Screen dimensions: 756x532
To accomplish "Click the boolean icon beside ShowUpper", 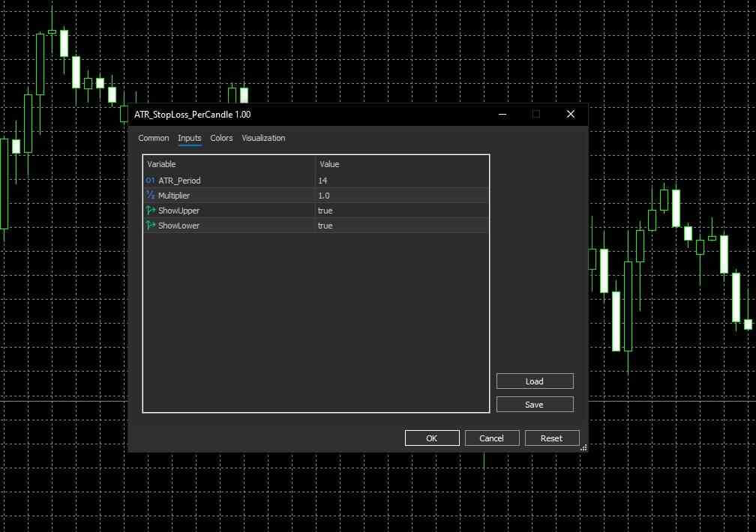I will (x=150, y=211).
